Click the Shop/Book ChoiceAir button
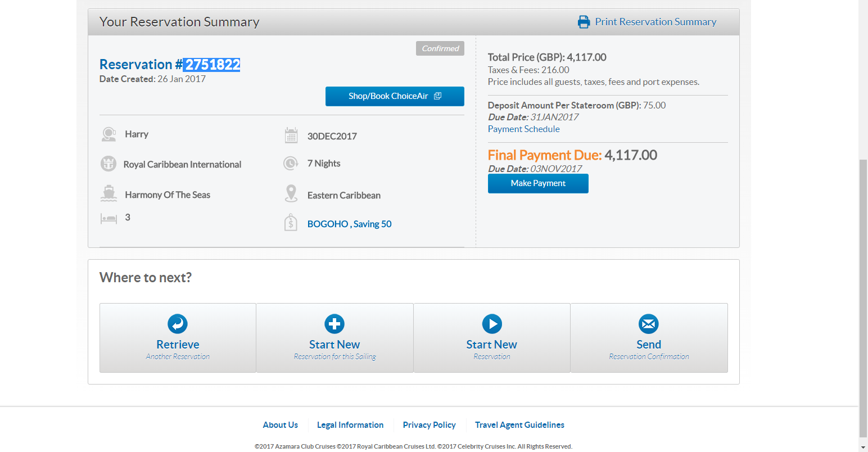Viewport: 868px width, 452px height. [395, 96]
